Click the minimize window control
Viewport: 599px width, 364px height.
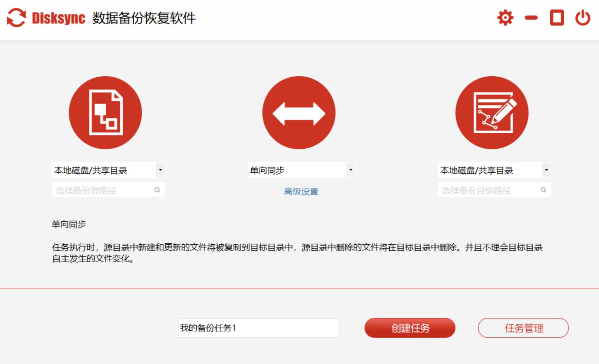531,17
